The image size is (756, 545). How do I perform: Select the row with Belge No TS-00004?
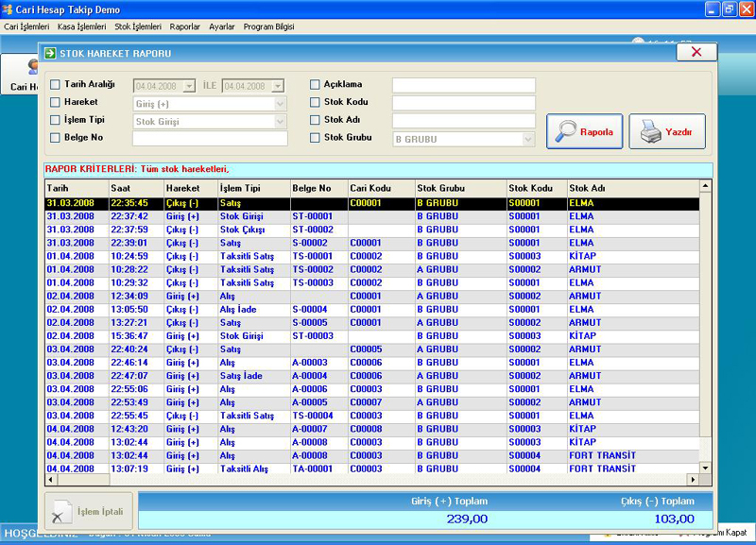(x=312, y=416)
